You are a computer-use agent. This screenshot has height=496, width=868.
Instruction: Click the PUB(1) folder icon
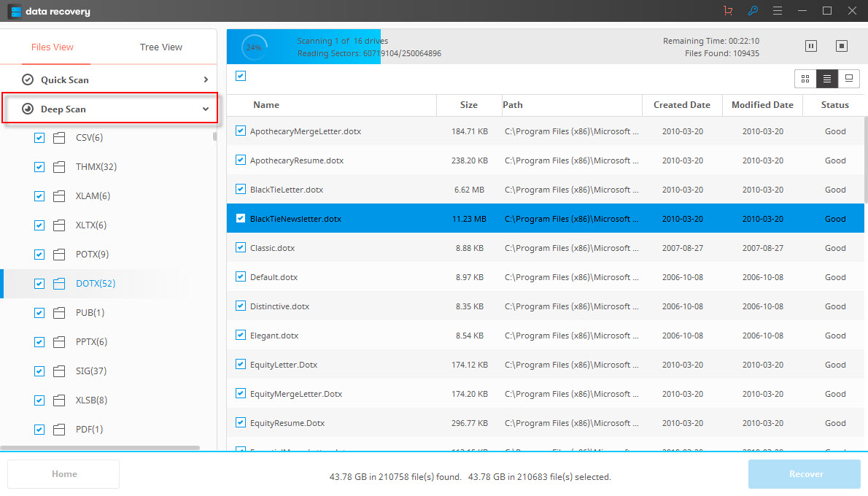pyautogui.click(x=59, y=313)
